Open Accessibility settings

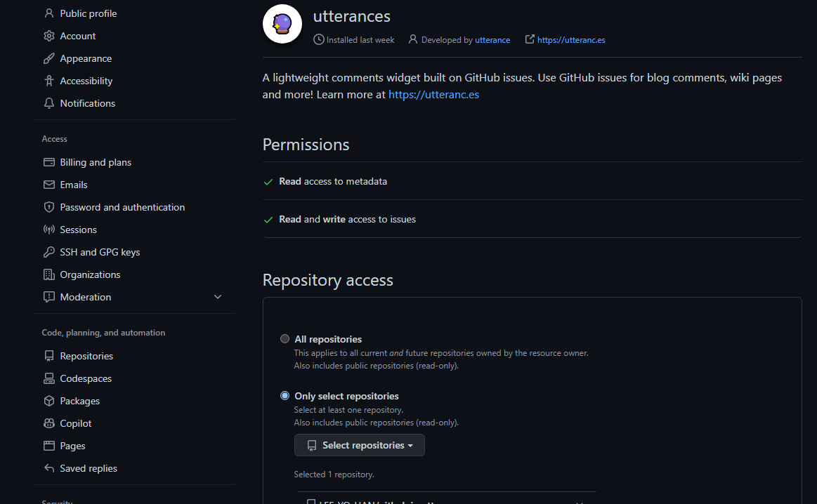[x=86, y=81]
